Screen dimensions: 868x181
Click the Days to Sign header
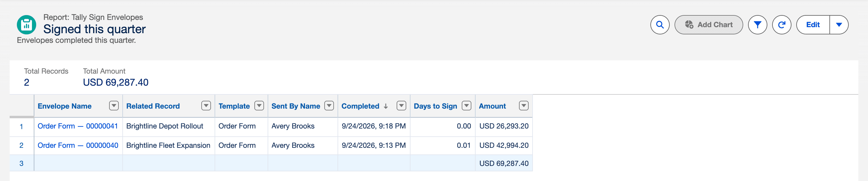click(x=435, y=106)
